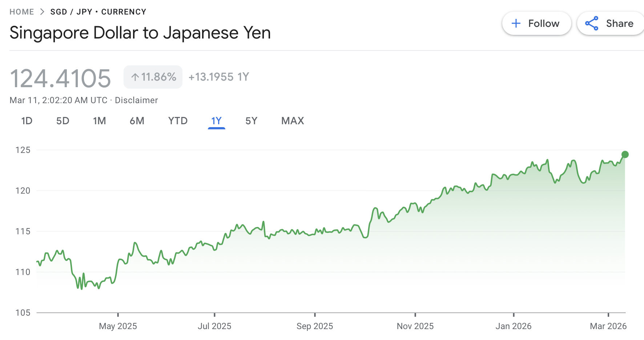This screenshot has height=340, width=644.
Task: Click the 11.86% change badge
Action: pos(153,77)
